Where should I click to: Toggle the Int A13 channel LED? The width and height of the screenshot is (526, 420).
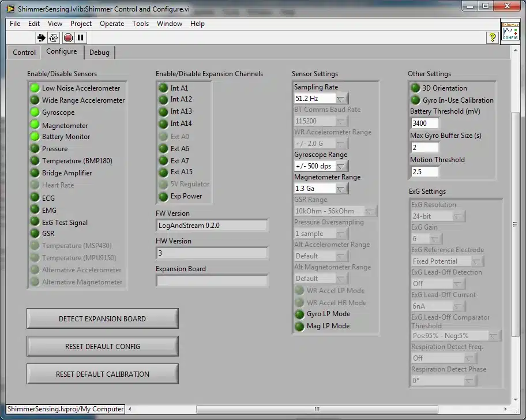(x=163, y=112)
